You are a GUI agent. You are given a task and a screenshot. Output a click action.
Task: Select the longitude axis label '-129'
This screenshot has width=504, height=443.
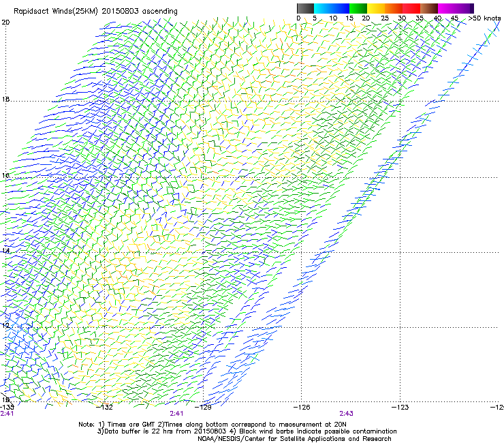point(204,408)
